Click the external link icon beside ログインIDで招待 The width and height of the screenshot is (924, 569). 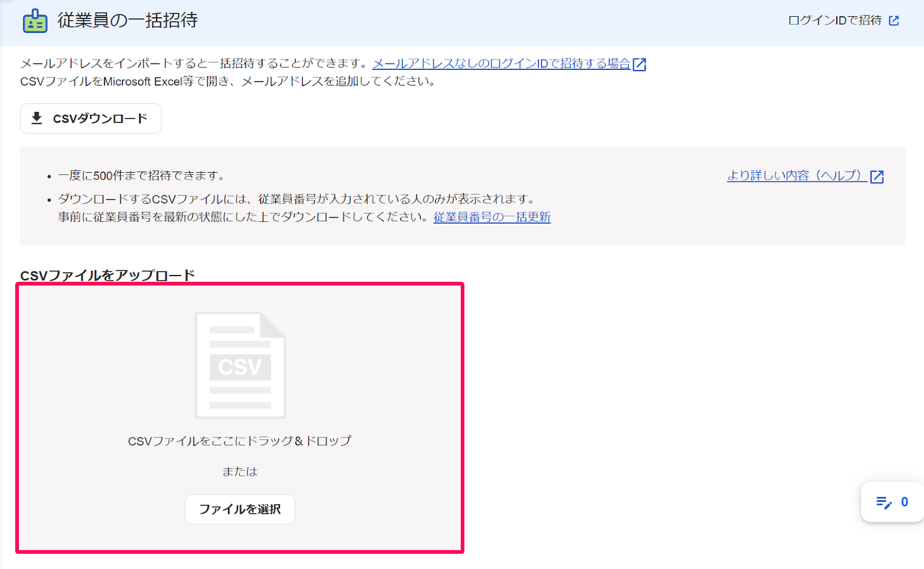point(894,21)
